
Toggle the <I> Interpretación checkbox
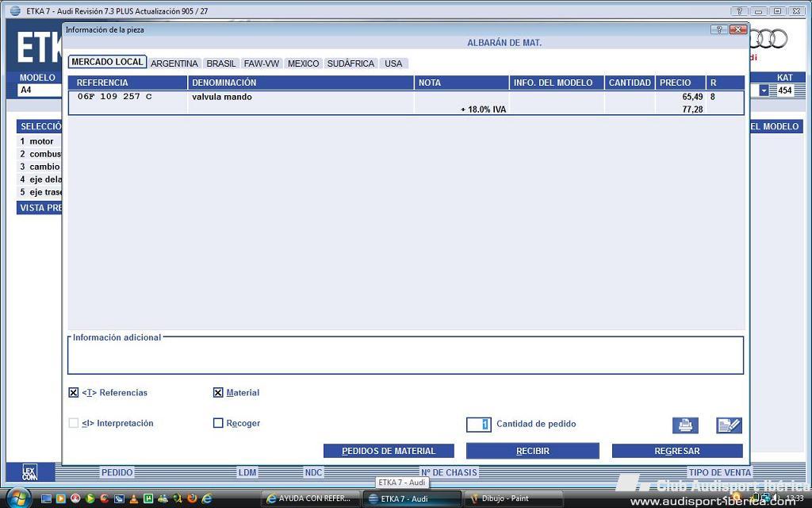click(x=74, y=423)
